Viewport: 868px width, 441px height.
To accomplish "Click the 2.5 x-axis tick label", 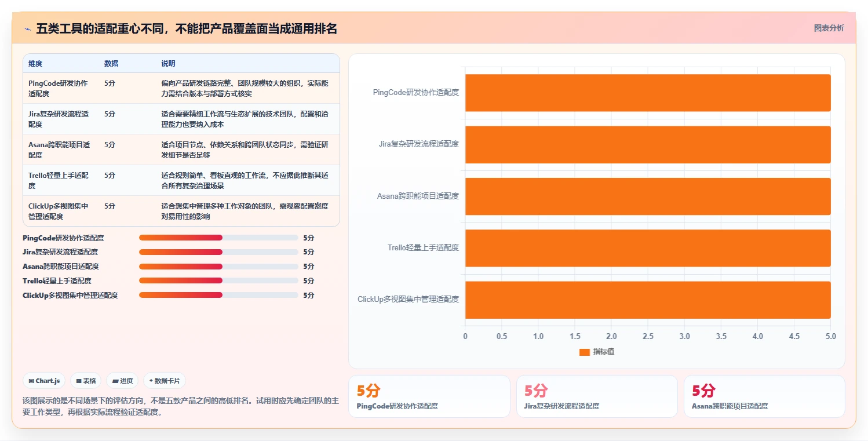I will click(x=648, y=337).
